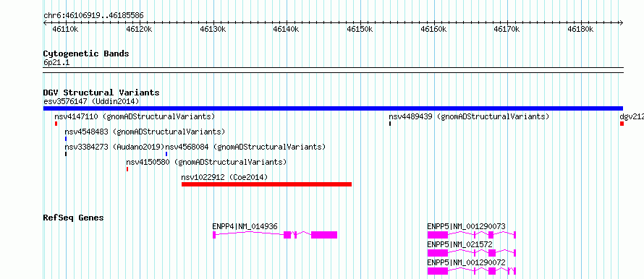The height and width of the screenshot is (279, 644).
Task: Click ruler position 46120k
Action: (x=140, y=29)
